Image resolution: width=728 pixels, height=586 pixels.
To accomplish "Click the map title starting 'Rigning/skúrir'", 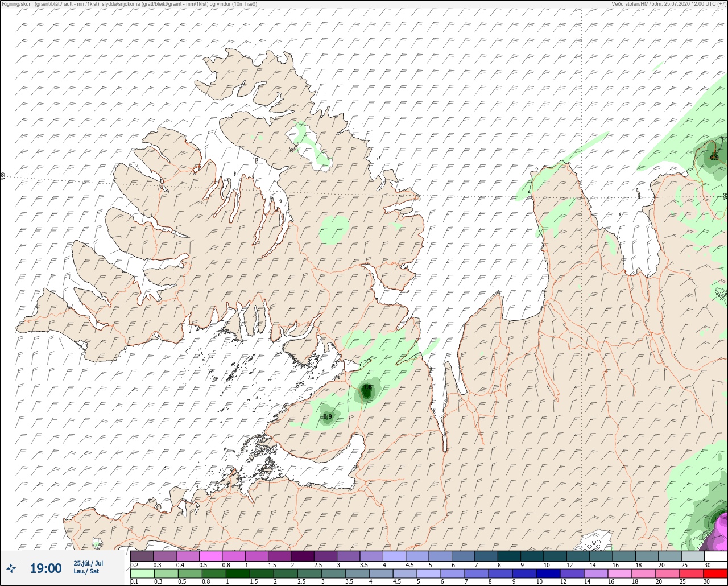I will coord(129,4).
